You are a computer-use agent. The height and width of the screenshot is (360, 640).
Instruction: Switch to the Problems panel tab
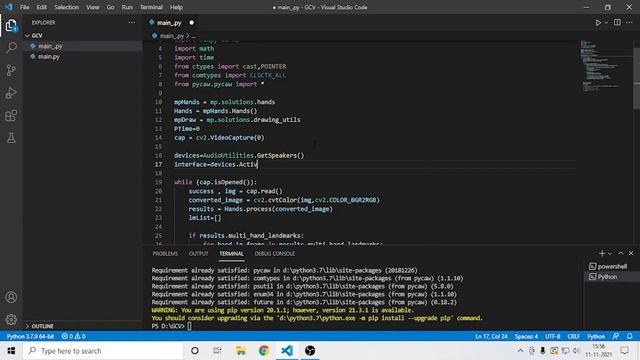pos(165,253)
